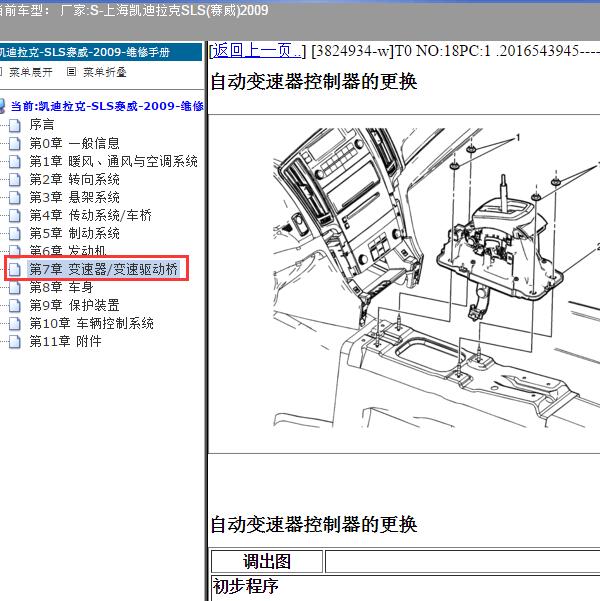This screenshot has height=601, width=600.
Task: Open 第0章 一般信息
Action: 74,143
